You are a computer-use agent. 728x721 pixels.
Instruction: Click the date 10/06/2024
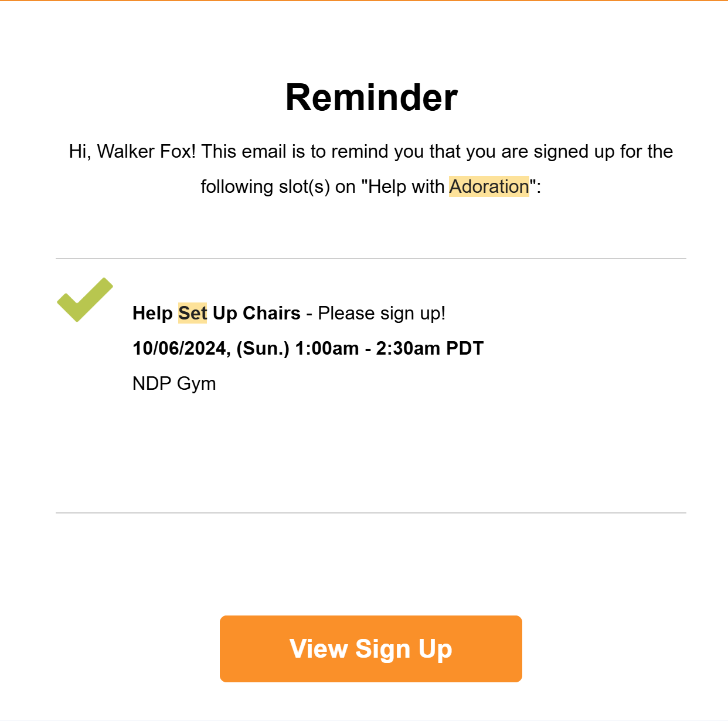point(181,348)
